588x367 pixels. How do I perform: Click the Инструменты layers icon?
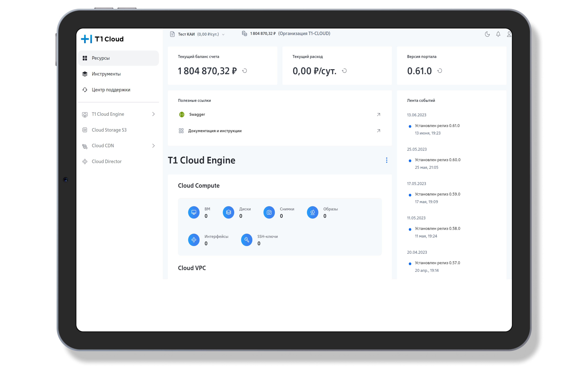tap(85, 74)
